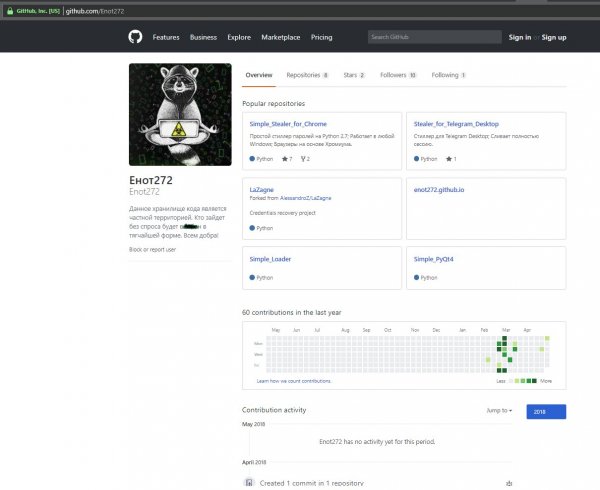Click the GitHub Octocat logo in header
The width and height of the screenshot is (600, 490).
click(x=136, y=37)
